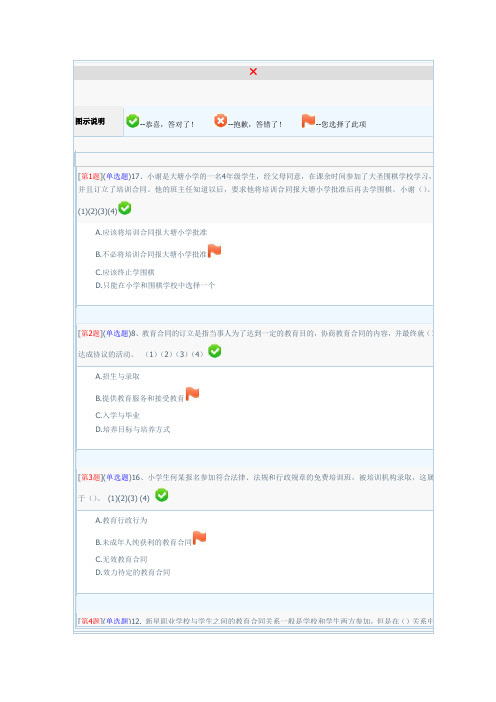Select option D.效力待定的教育合同
The image size is (496, 702).
click(133, 572)
